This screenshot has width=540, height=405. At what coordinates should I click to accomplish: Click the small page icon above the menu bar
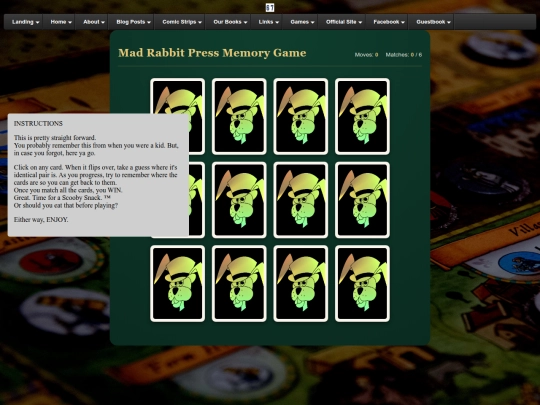270,7
